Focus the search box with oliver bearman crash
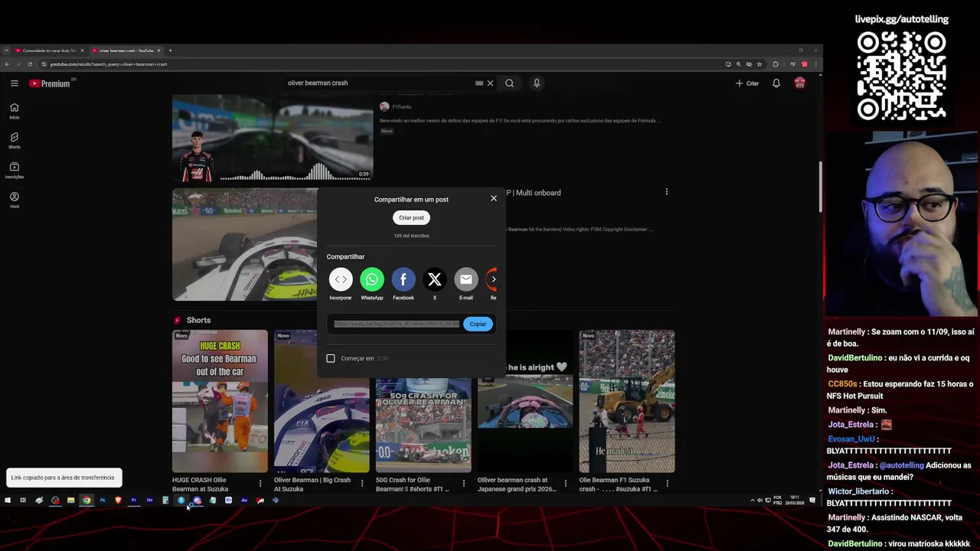Screen dimensions: 980x551 tap(379, 83)
